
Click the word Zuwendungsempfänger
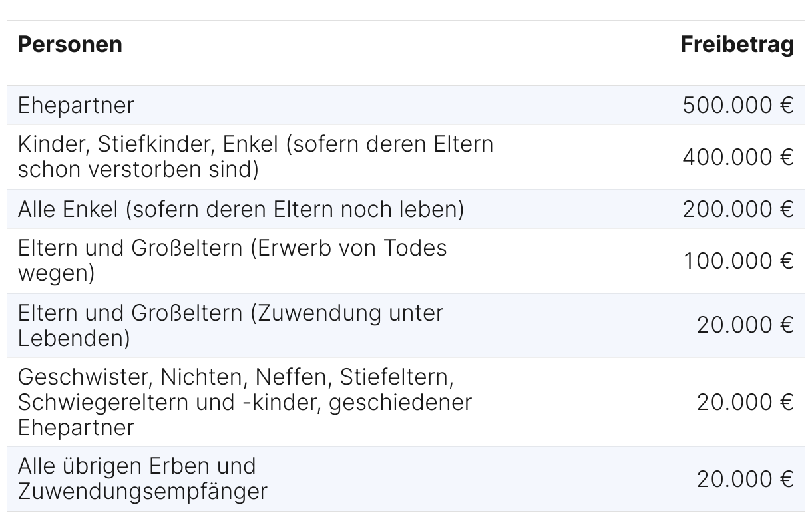point(142,492)
